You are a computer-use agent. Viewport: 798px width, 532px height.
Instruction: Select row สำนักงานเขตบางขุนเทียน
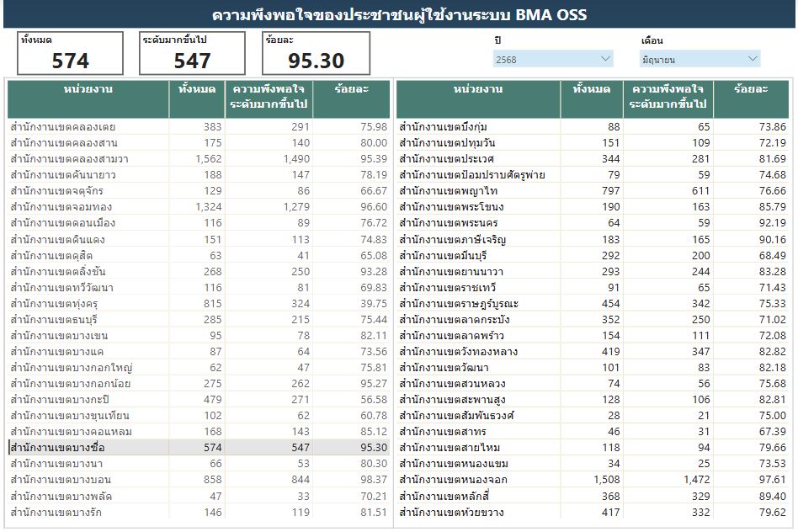tap(199, 416)
